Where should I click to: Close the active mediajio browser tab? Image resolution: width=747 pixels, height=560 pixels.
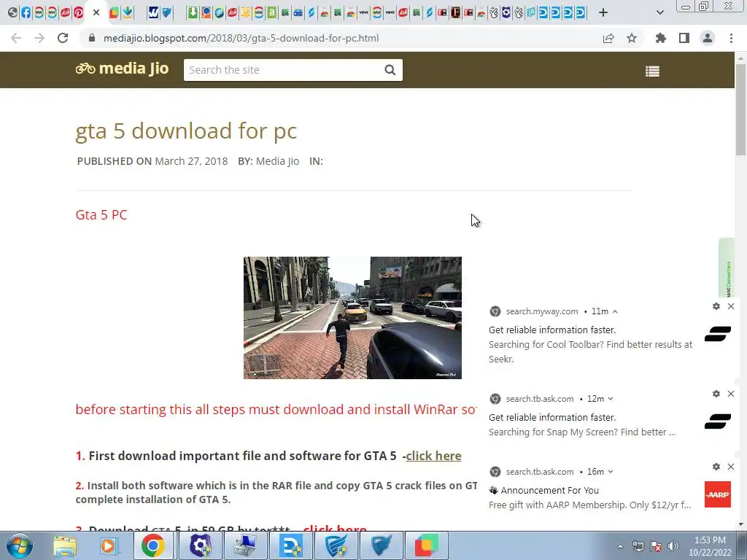tap(96, 13)
